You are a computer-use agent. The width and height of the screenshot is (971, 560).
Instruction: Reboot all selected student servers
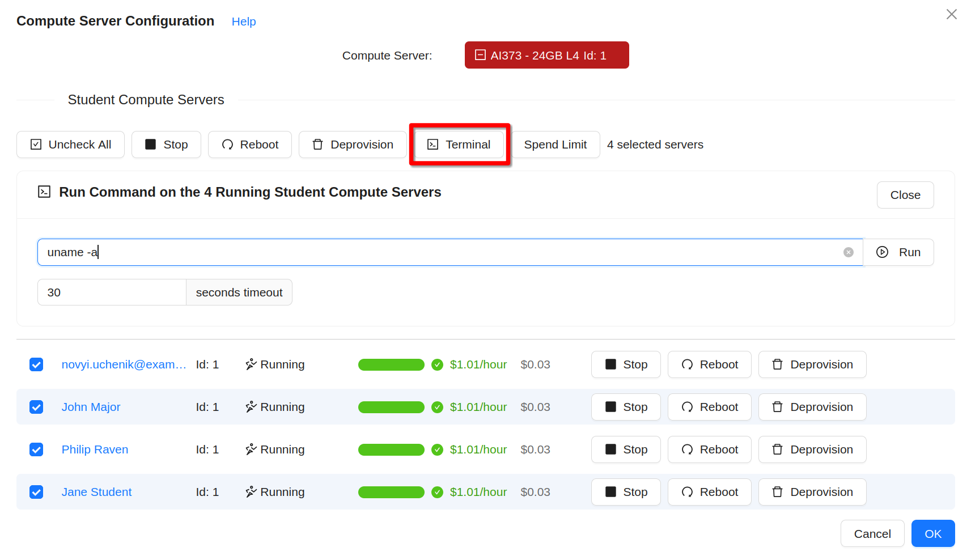(249, 145)
